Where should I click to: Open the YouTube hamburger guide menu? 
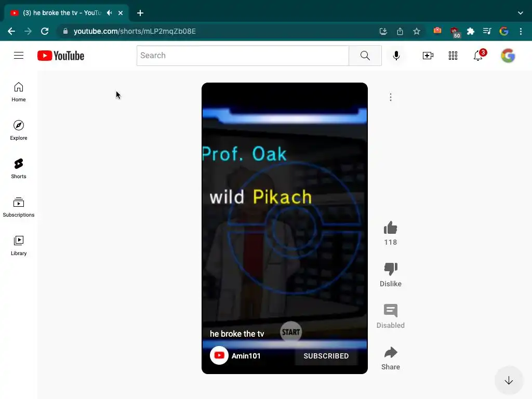[19, 55]
